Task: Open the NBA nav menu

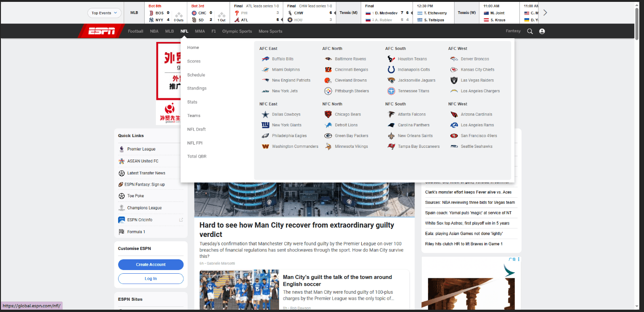Action: pyautogui.click(x=154, y=31)
